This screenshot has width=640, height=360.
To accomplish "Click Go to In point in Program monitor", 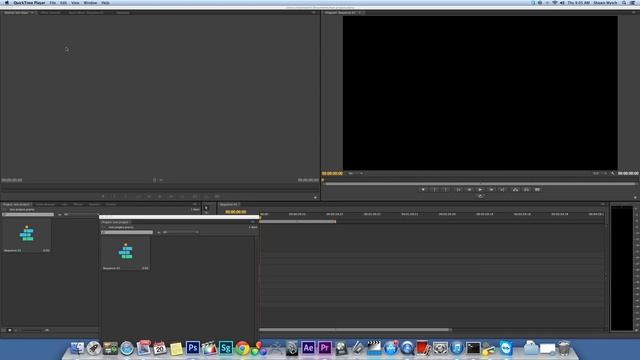I will pyautogui.click(x=458, y=189).
